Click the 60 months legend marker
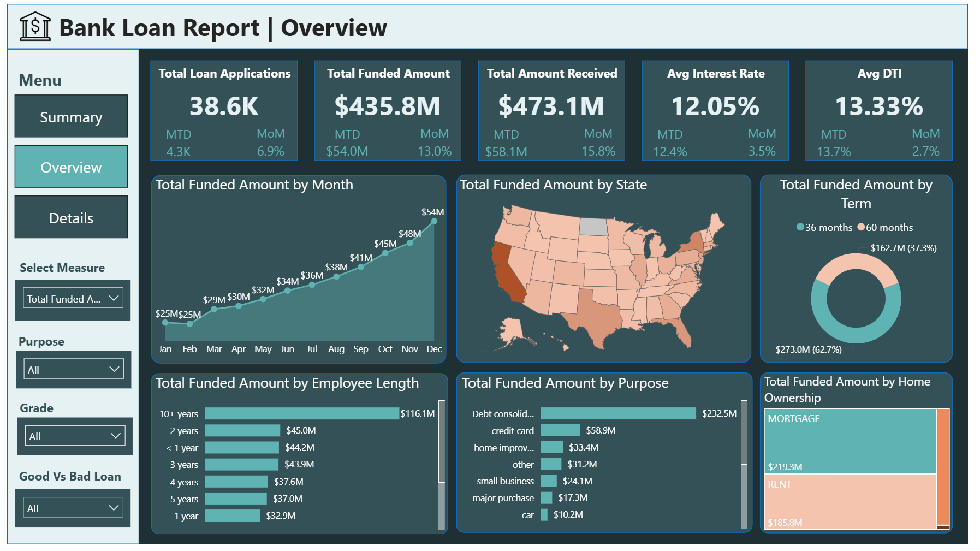 coord(861,227)
